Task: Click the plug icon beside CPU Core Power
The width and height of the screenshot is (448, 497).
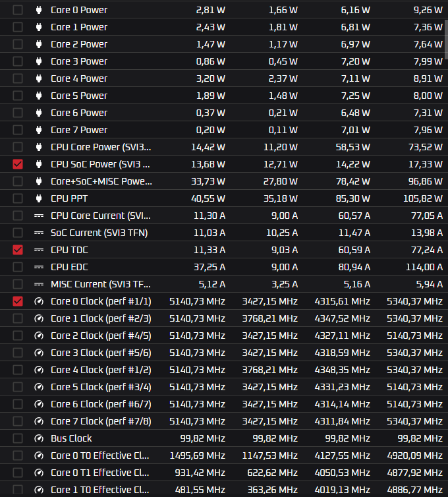Action: click(39, 147)
